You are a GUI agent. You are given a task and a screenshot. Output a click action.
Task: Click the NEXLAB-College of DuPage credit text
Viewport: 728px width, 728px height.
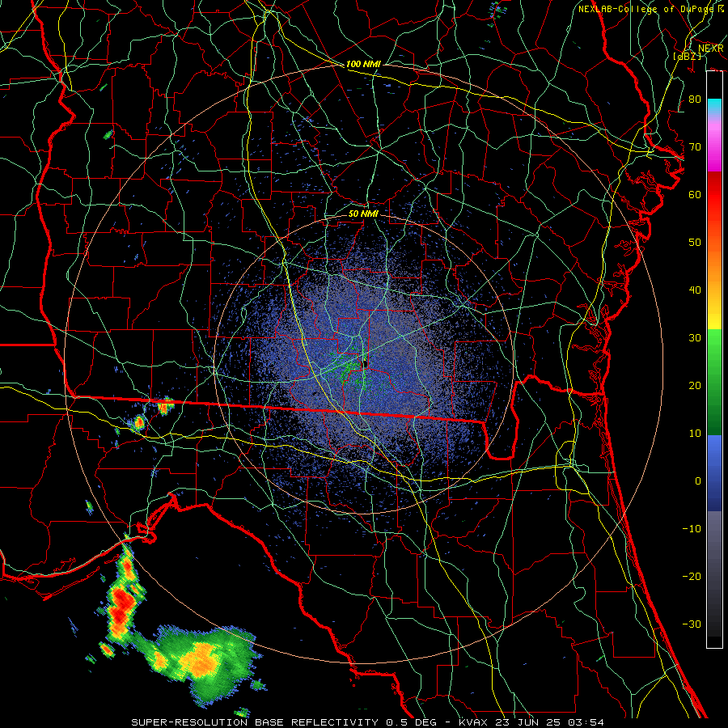[651, 9]
